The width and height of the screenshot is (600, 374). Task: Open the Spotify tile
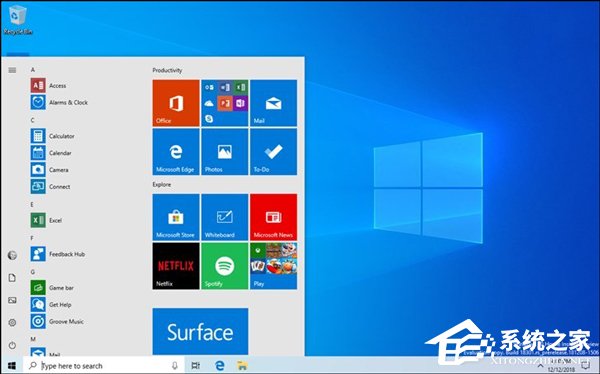tap(225, 266)
